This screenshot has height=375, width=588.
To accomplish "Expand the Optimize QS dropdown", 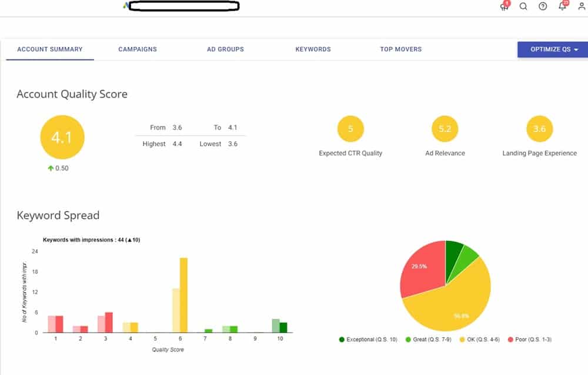I will tap(552, 49).
